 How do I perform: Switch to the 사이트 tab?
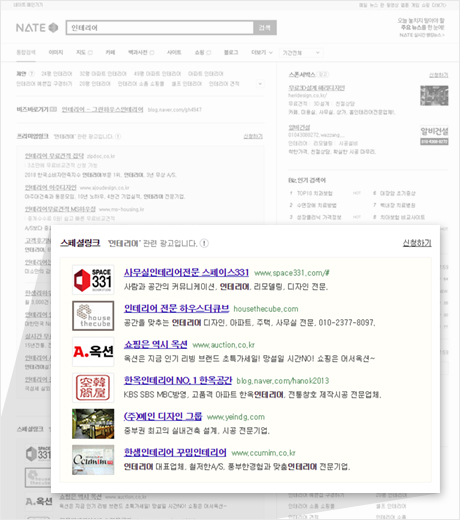[174, 53]
